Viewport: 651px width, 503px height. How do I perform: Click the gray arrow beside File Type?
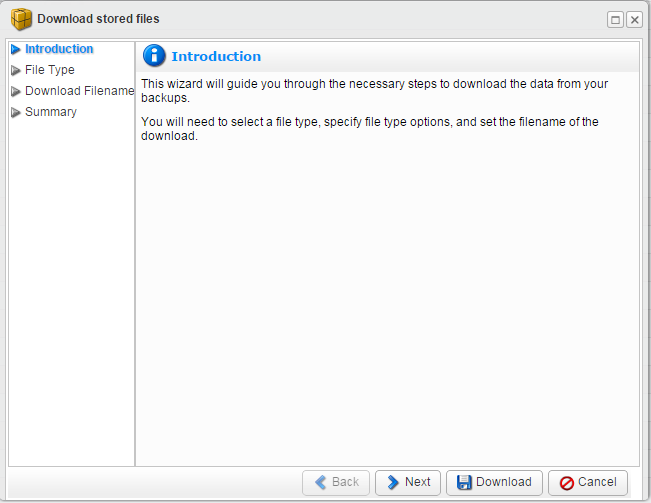(x=16, y=71)
